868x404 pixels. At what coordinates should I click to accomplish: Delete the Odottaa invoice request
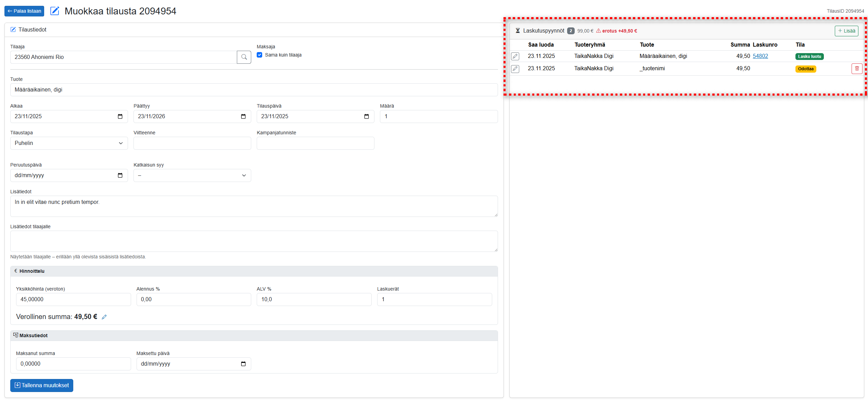tap(857, 69)
